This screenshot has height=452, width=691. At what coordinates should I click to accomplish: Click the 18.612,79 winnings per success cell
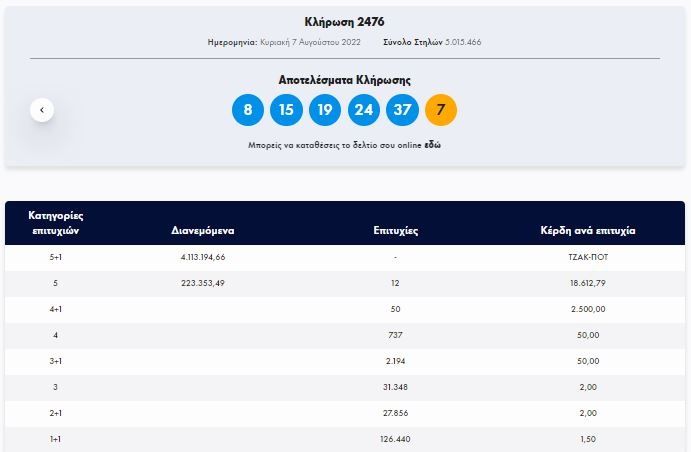pos(588,284)
